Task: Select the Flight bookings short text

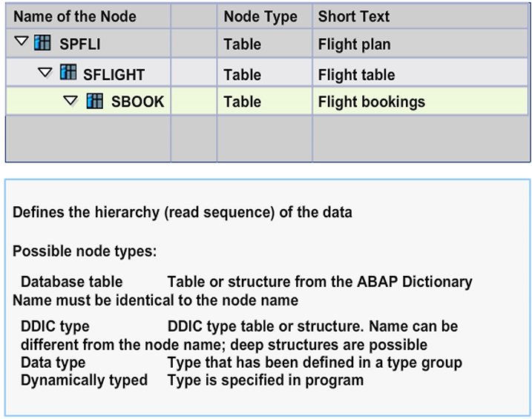Action: (x=371, y=102)
